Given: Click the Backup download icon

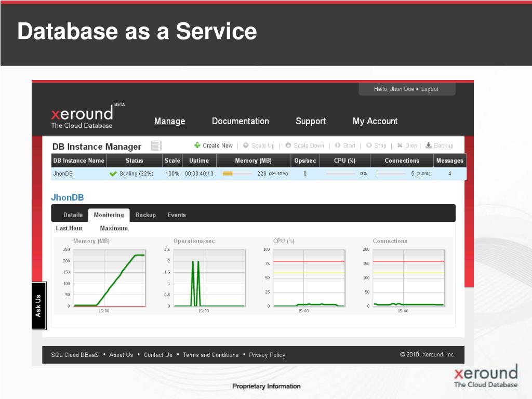Looking at the screenshot, I should coord(429,145).
